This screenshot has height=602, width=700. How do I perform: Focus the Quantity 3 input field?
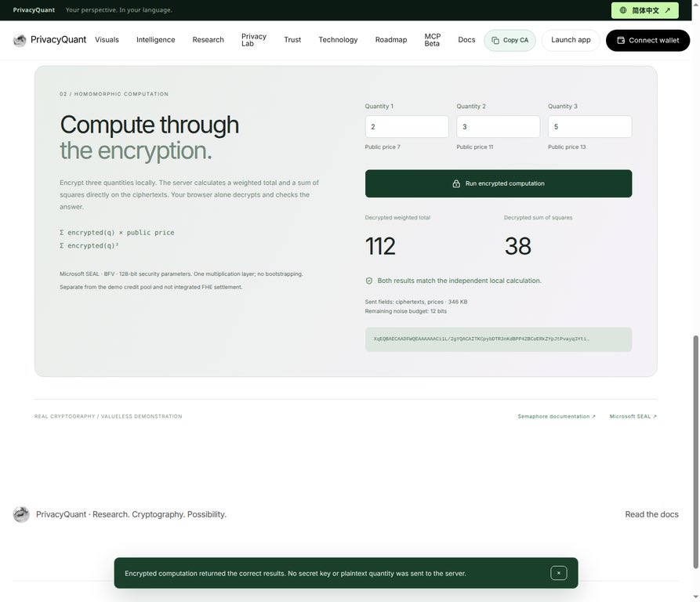(x=589, y=127)
